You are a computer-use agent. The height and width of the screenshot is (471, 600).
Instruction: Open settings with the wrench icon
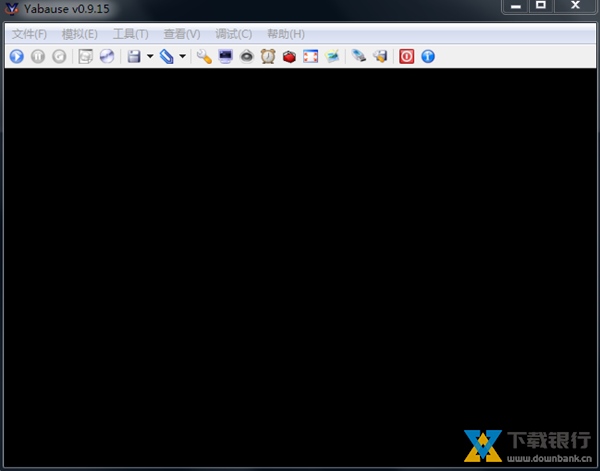[204, 57]
